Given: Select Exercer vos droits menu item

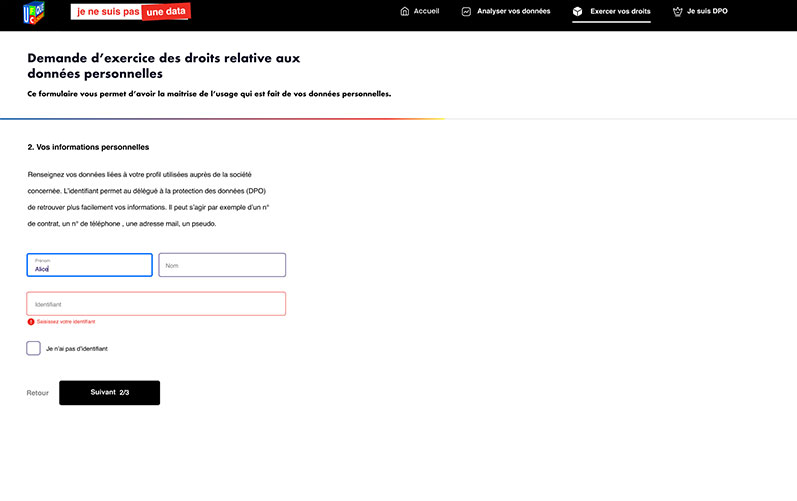Looking at the screenshot, I should 611,11.
